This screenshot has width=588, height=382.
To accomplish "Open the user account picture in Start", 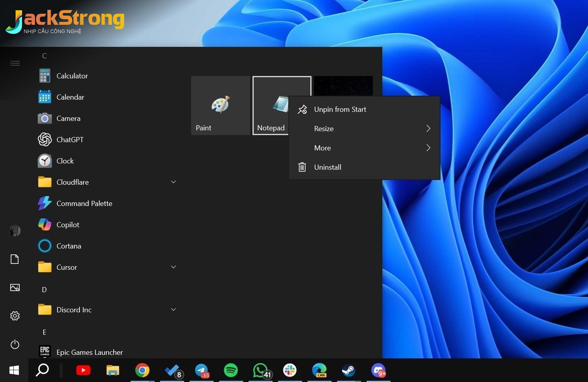I will point(15,231).
